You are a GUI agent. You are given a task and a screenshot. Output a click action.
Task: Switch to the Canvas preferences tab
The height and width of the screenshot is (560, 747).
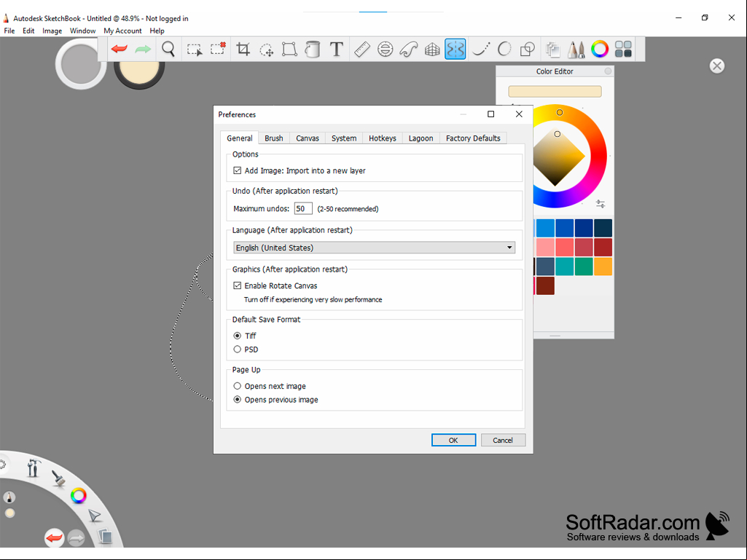point(308,138)
